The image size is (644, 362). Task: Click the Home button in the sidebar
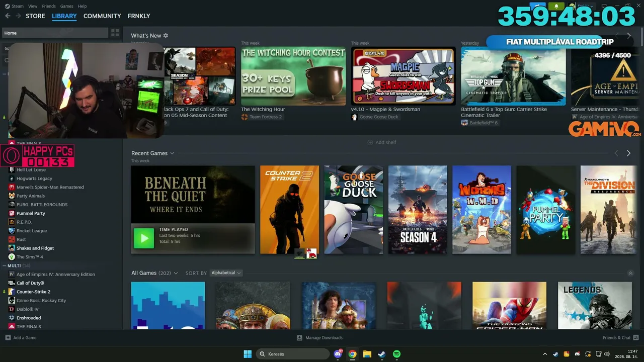coord(55,33)
